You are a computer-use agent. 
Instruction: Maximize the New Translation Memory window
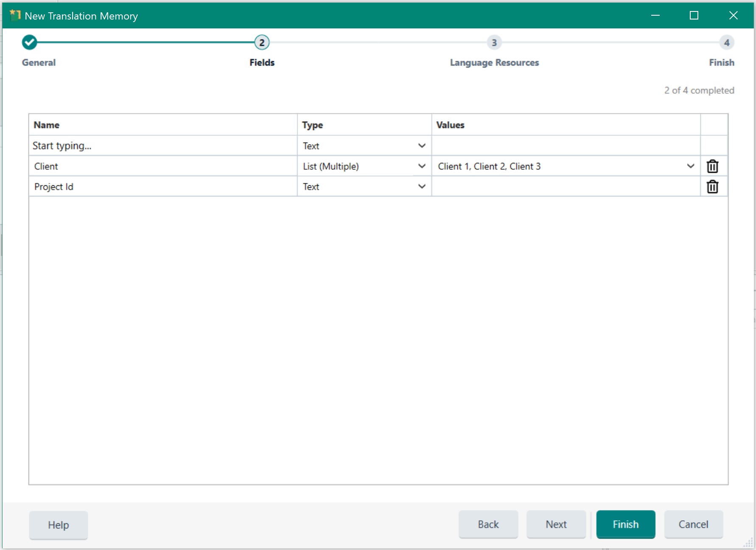pyautogui.click(x=694, y=16)
